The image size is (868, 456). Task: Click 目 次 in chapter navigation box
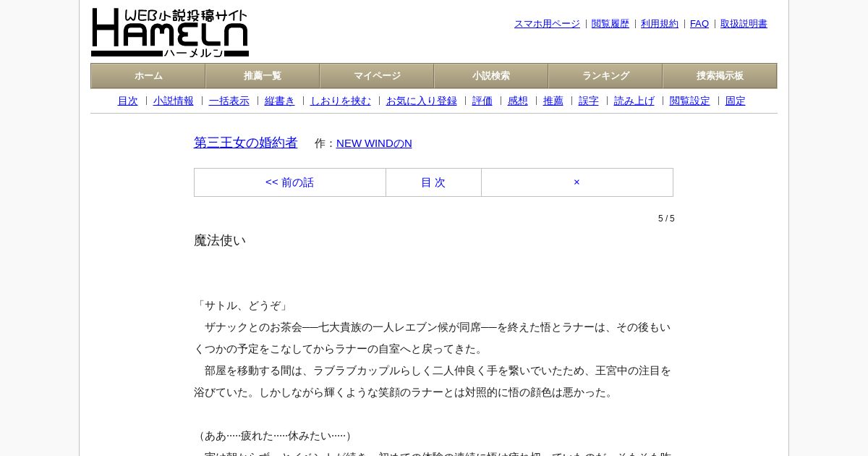click(433, 182)
